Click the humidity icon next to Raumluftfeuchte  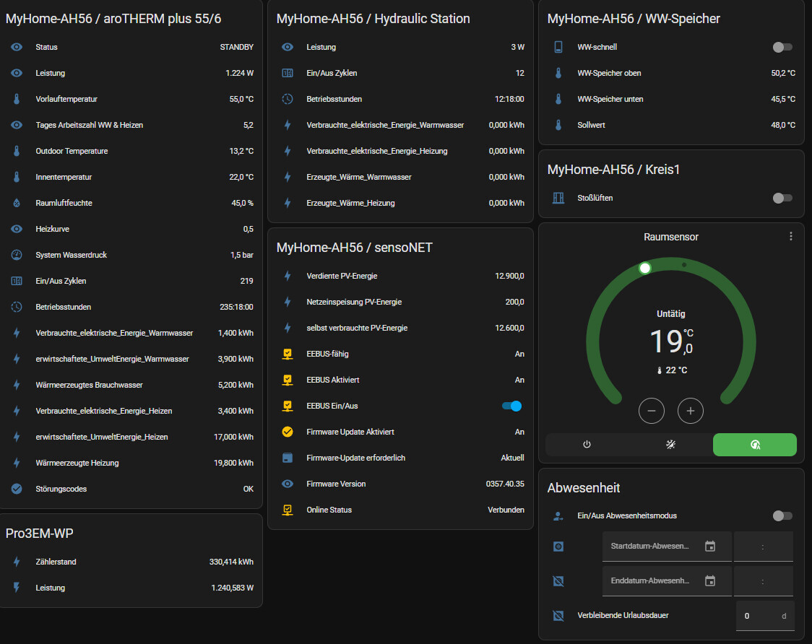pyautogui.click(x=17, y=203)
